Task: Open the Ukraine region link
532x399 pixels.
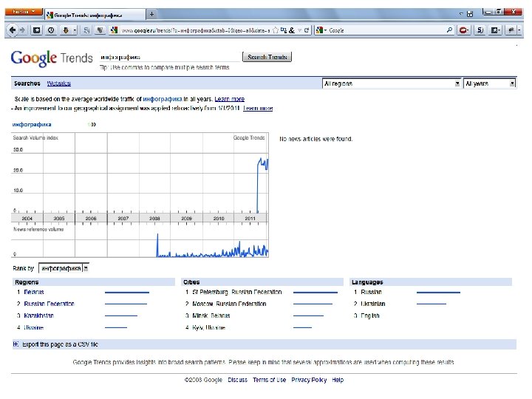Action: [33, 327]
